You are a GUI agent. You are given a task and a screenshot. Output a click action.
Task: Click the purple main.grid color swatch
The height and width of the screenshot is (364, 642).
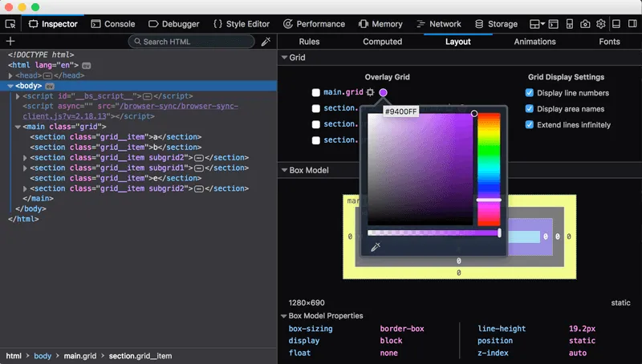[x=384, y=92]
